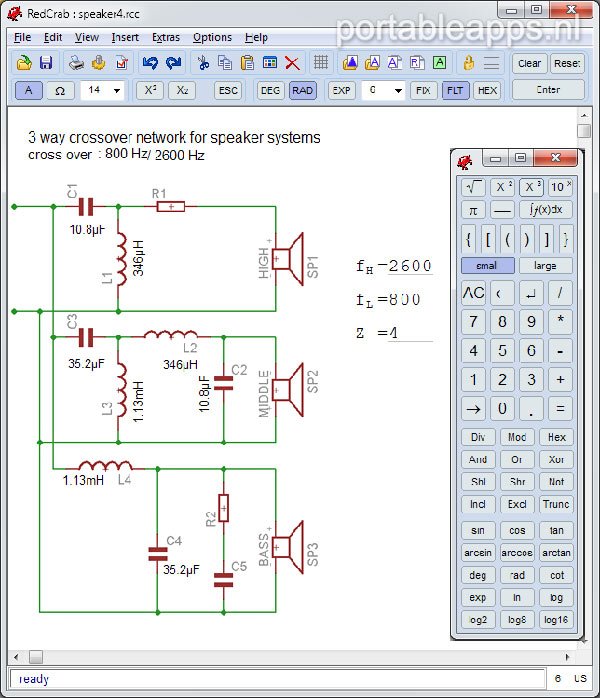This screenshot has width=600, height=698.
Task: Select the 'large' bracket size toggle
Action: [x=546, y=266]
